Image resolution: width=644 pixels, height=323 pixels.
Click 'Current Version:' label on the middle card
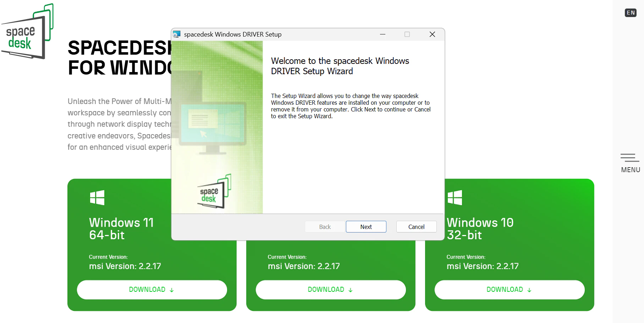tap(287, 257)
